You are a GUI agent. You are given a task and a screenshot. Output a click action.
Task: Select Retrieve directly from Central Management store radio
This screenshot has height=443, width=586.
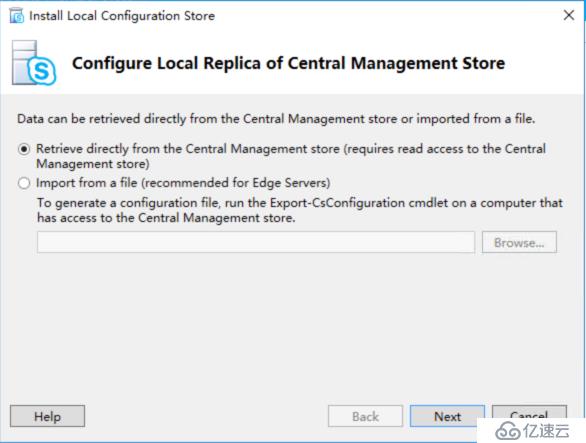point(24,150)
